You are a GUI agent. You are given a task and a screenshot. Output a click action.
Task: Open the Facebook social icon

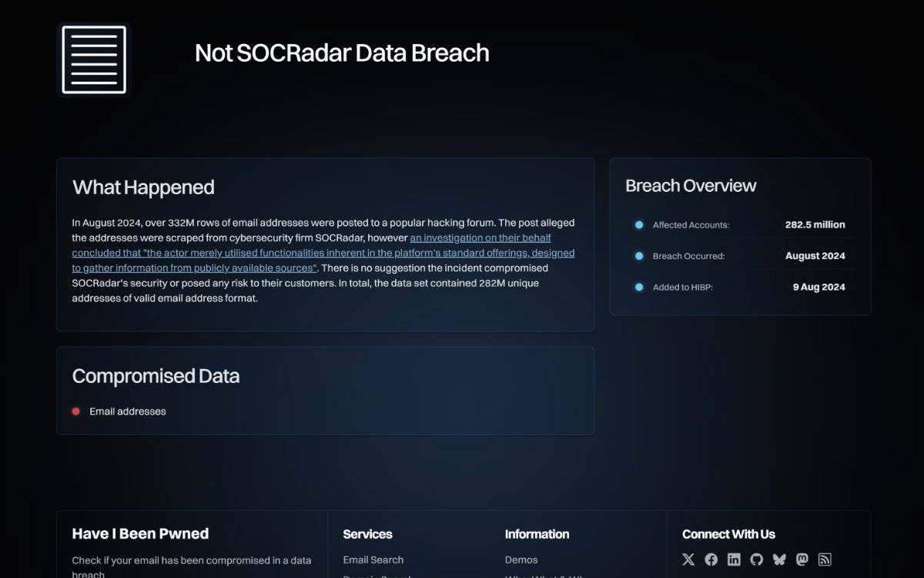(x=711, y=560)
